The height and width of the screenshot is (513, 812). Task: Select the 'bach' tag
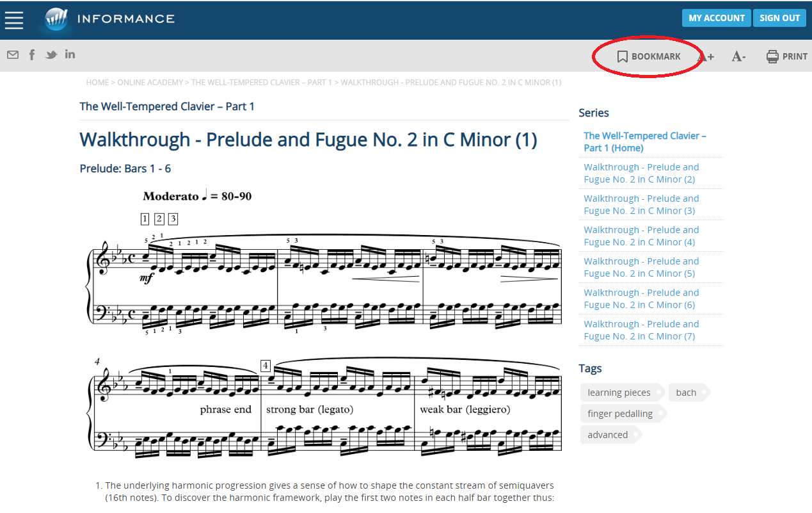coord(688,393)
